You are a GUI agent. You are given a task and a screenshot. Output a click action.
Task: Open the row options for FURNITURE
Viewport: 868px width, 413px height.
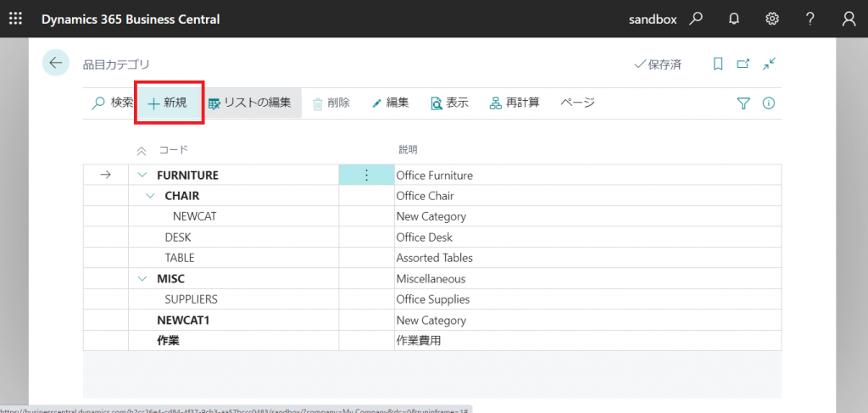click(366, 176)
